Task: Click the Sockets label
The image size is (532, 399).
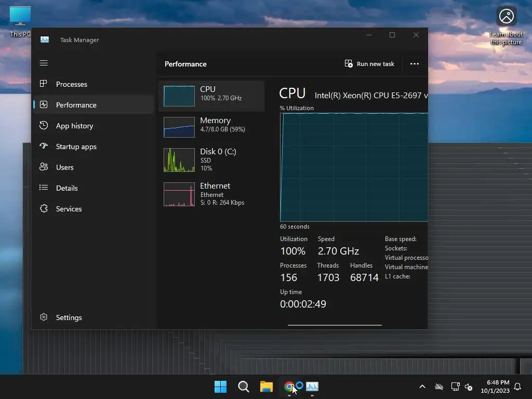Action: (396, 248)
